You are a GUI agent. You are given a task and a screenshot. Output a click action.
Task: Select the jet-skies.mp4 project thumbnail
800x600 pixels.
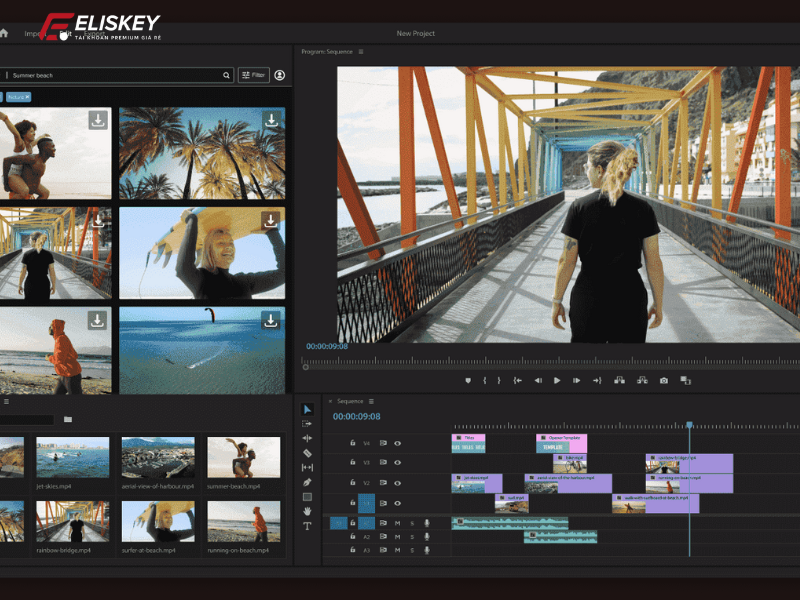point(73,458)
